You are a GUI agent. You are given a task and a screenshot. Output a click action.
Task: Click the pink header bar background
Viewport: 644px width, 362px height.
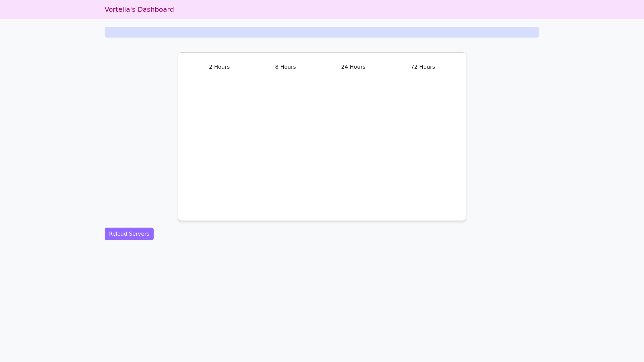click(402, 9)
